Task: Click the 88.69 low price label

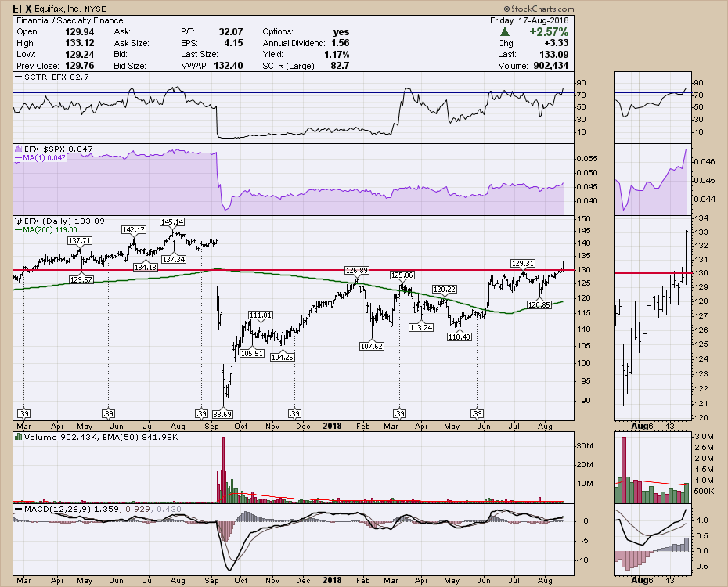Action: tap(222, 413)
